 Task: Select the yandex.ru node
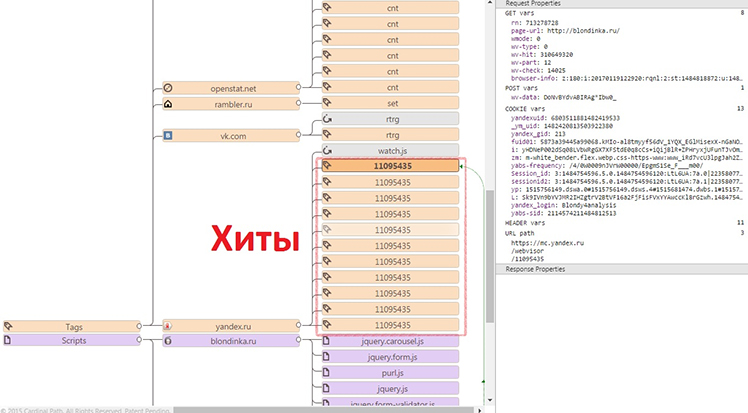(x=231, y=326)
